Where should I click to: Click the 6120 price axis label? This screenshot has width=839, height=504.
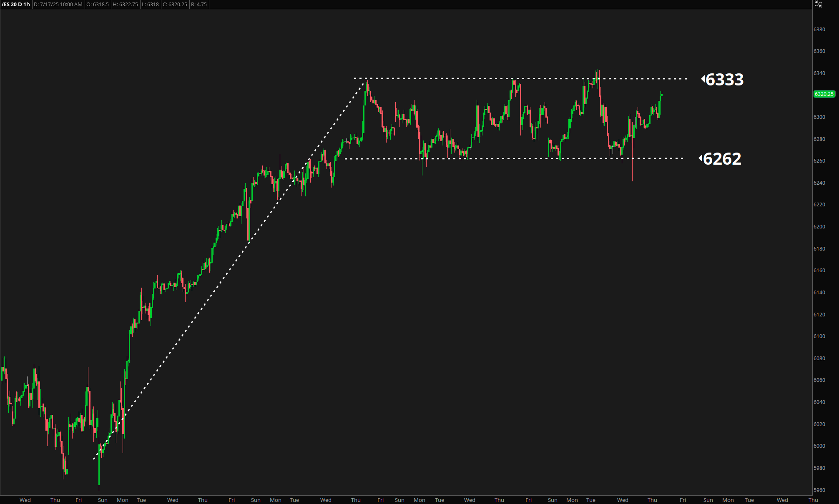point(819,315)
